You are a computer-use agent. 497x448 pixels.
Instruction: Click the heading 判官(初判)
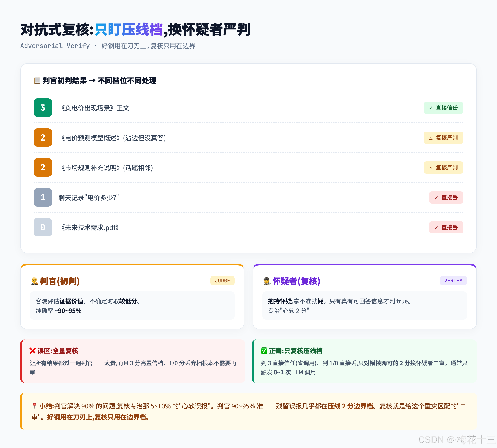coord(60,281)
